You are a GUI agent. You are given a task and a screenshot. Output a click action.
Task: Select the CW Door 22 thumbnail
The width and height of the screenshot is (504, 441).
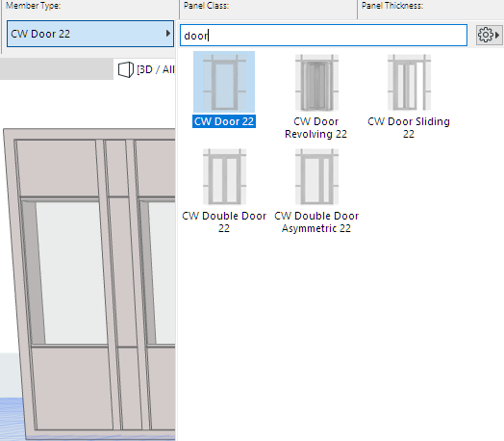[x=224, y=82]
